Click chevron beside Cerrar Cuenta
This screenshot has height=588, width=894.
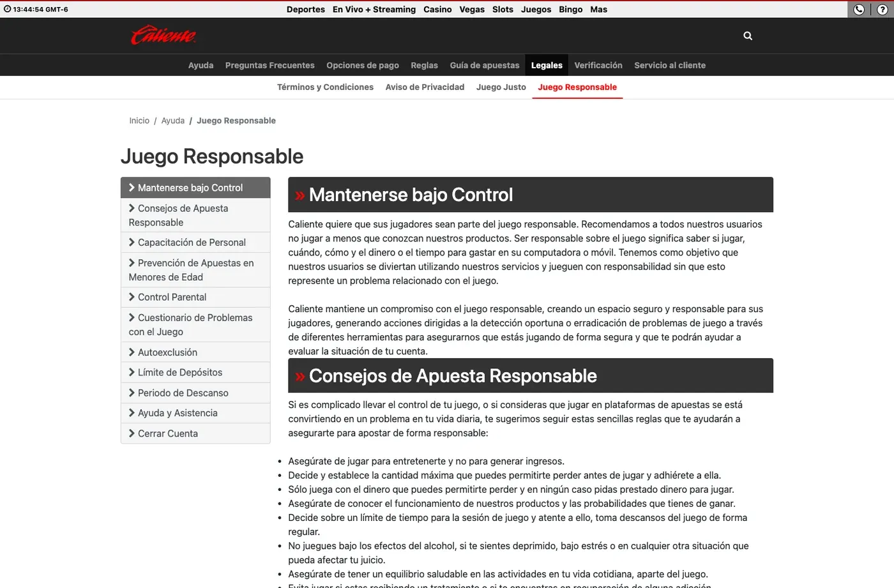(x=132, y=433)
